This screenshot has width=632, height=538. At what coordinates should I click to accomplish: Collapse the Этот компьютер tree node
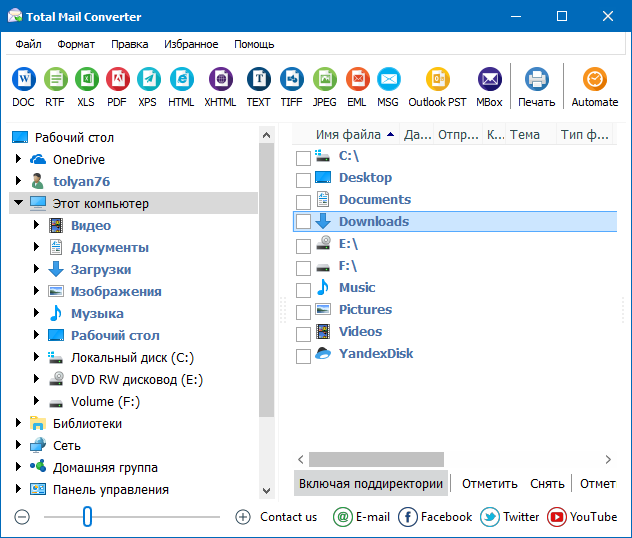click(x=17, y=204)
